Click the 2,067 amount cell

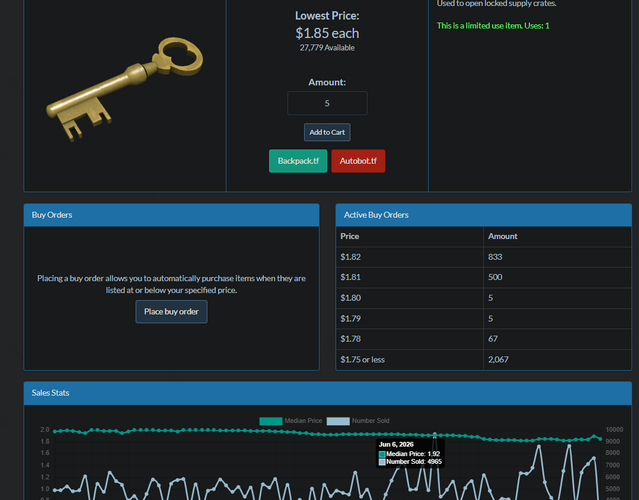tap(557, 360)
